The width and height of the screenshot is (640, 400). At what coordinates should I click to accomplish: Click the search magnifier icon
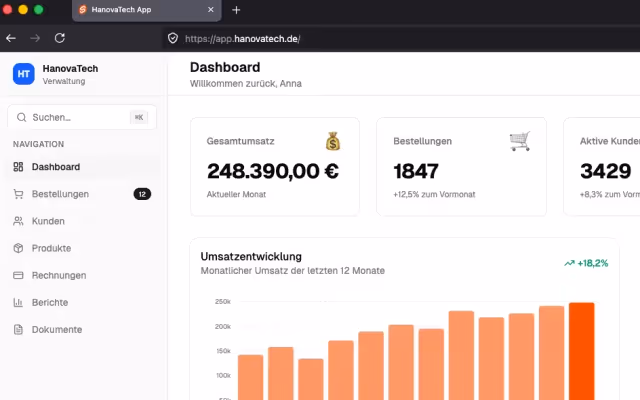tap(21, 118)
